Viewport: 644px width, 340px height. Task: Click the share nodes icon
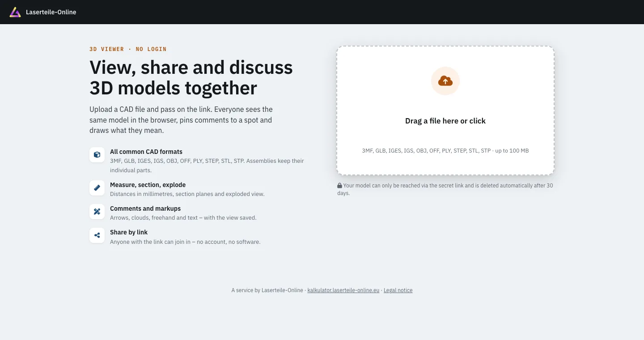tap(97, 235)
